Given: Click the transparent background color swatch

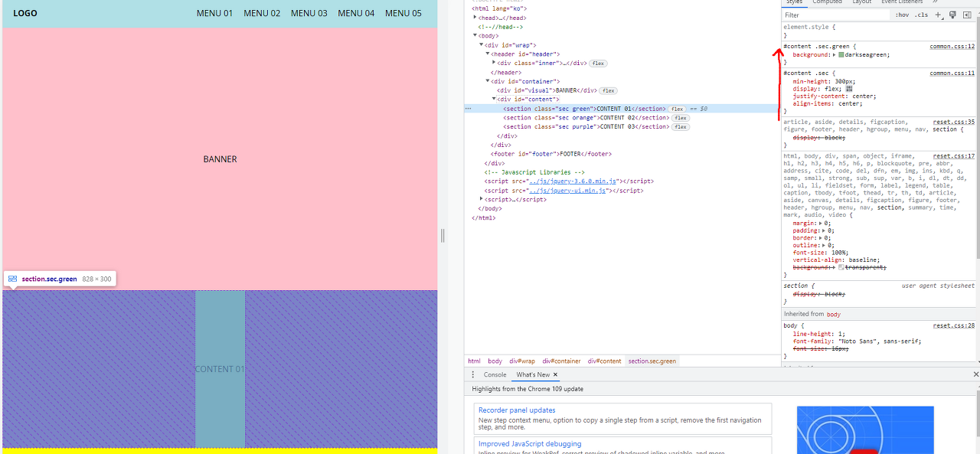Looking at the screenshot, I should [841, 268].
